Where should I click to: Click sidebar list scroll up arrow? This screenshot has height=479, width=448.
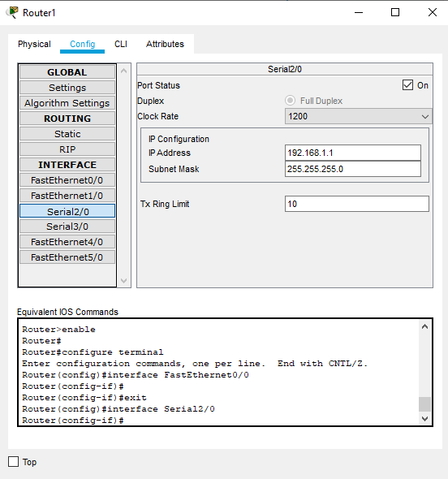pyautogui.click(x=123, y=71)
